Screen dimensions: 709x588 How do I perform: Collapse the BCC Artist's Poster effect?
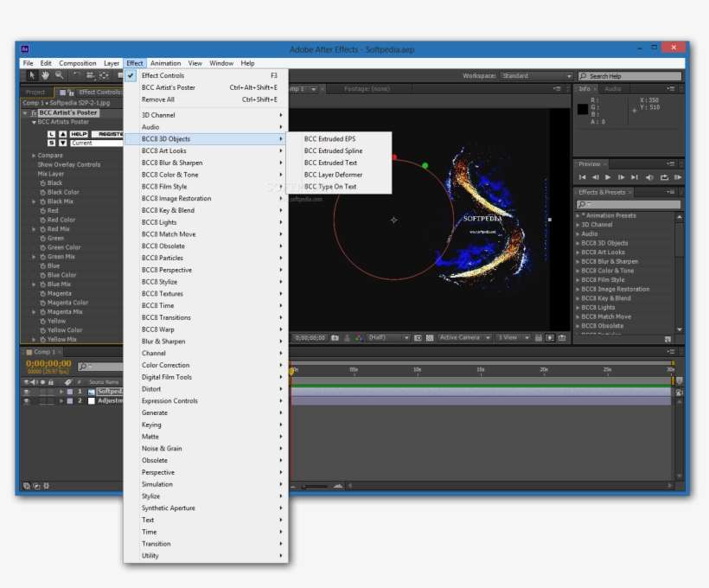(25, 113)
